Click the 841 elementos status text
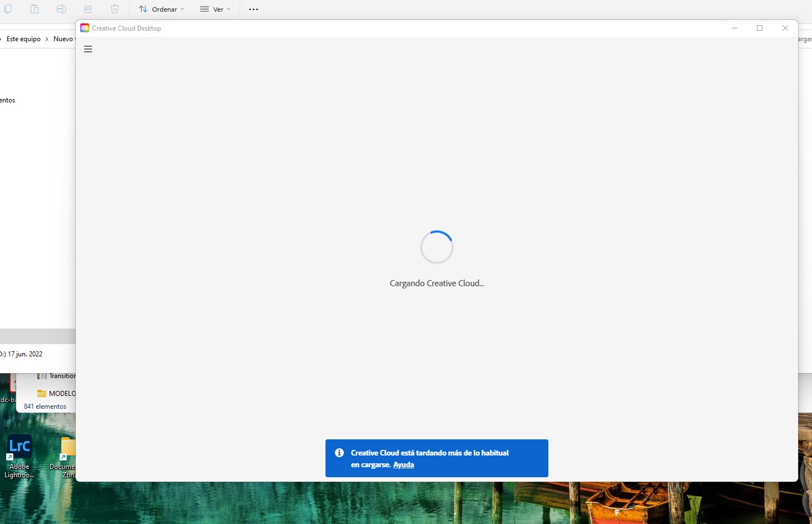This screenshot has height=524, width=812. click(x=45, y=406)
